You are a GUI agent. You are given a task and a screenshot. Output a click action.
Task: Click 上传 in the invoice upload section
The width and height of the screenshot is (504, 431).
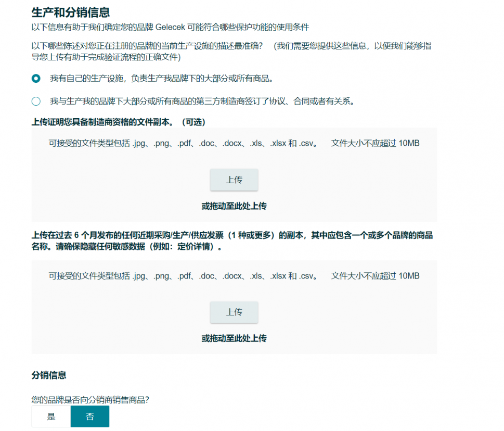point(234,312)
